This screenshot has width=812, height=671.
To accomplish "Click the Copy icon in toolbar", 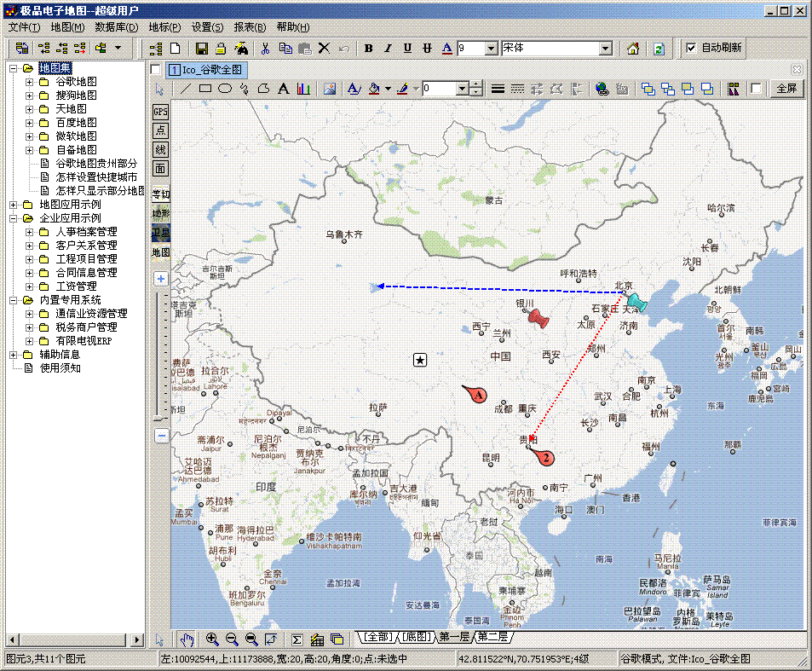I will click(285, 49).
